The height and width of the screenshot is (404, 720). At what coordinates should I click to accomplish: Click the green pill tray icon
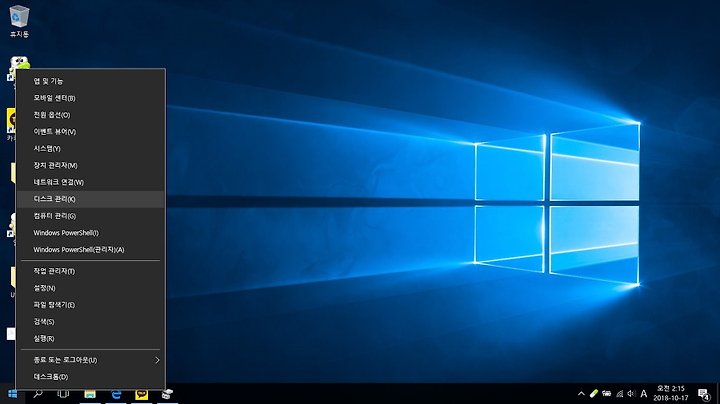point(594,394)
